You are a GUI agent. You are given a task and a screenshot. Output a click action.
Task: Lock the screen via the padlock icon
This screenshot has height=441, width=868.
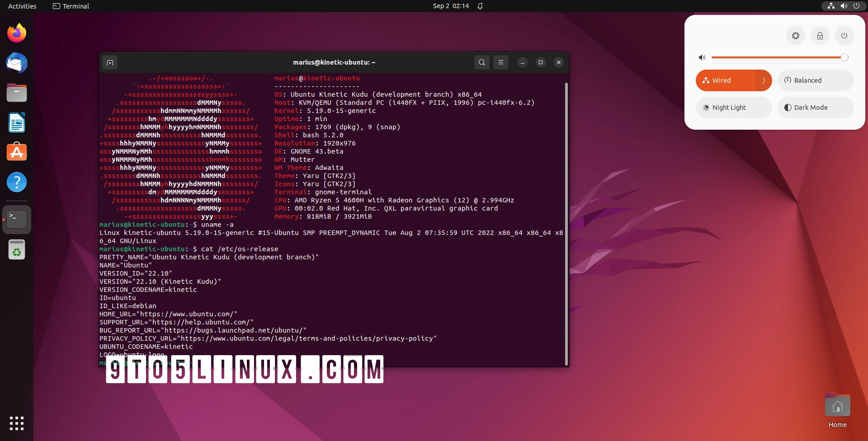[820, 36]
